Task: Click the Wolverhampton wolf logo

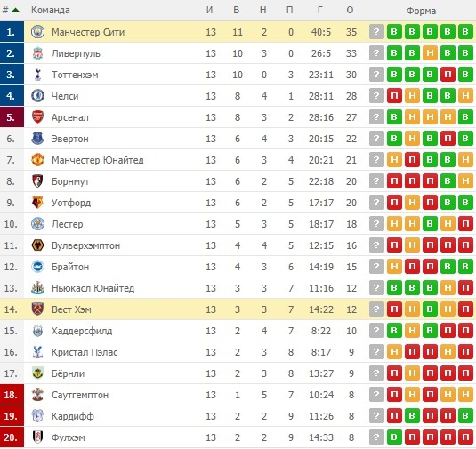Action: tap(37, 245)
